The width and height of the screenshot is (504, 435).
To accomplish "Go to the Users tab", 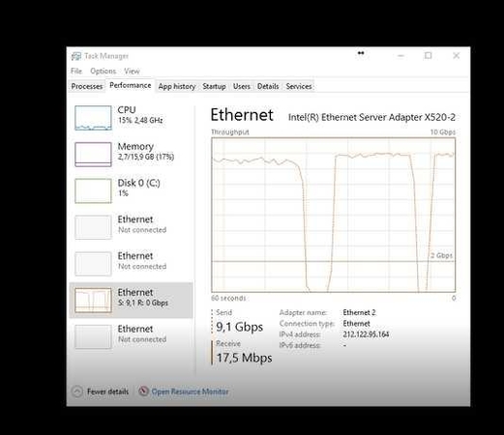I will pos(242,86).
